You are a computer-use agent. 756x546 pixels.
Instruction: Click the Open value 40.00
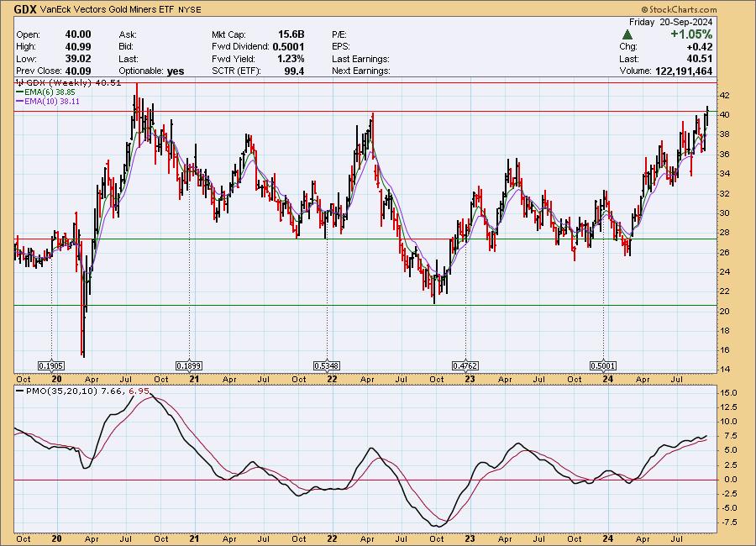[78, 34]
